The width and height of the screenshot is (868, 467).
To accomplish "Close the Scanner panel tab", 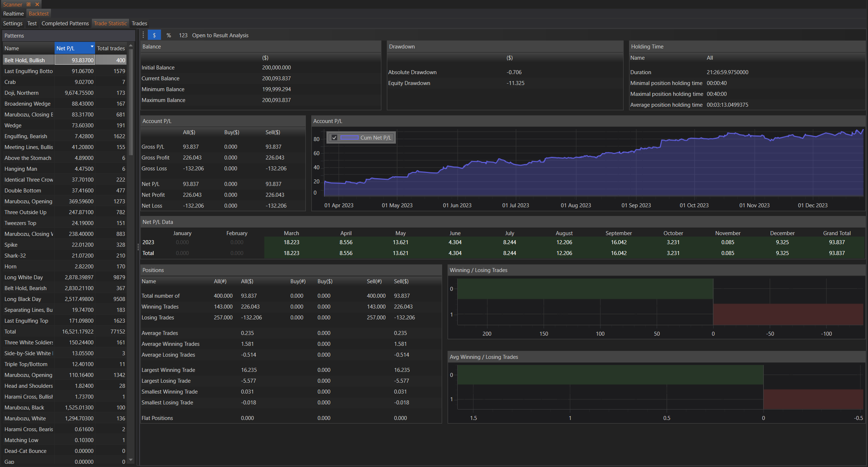I will click(37, 4).
